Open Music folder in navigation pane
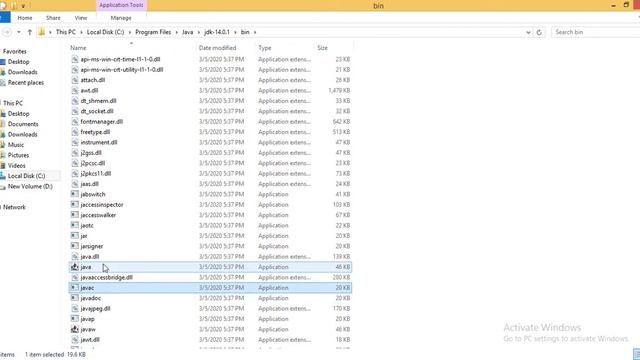 [16, 145]
